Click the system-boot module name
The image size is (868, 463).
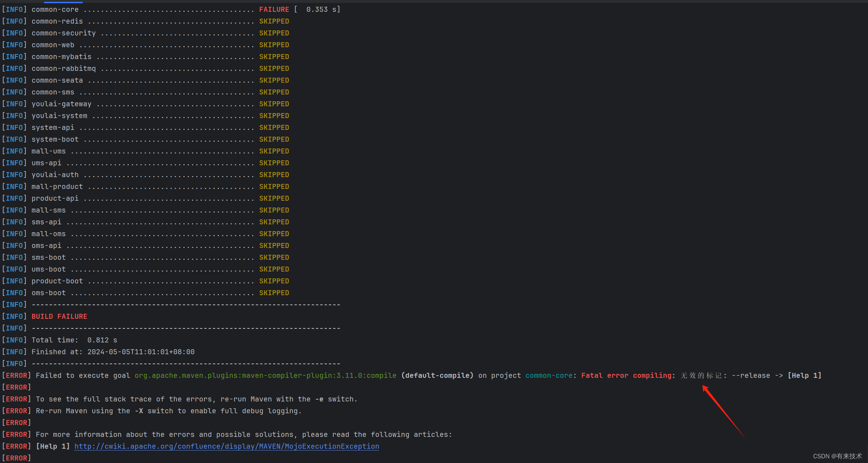tap(55, 140)
